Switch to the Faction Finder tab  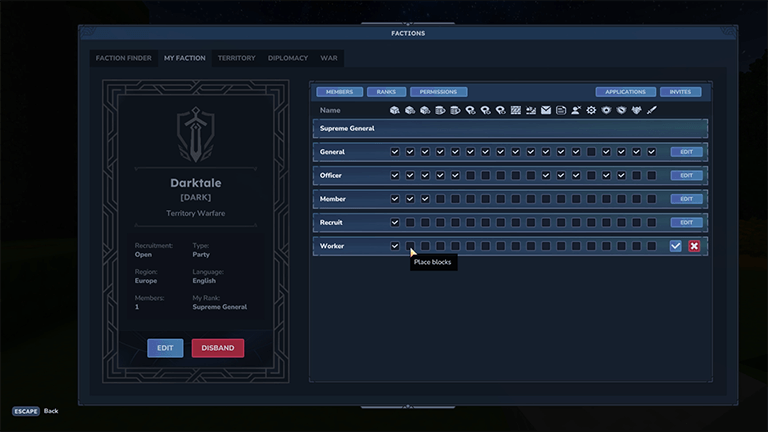tap(123, 58)
